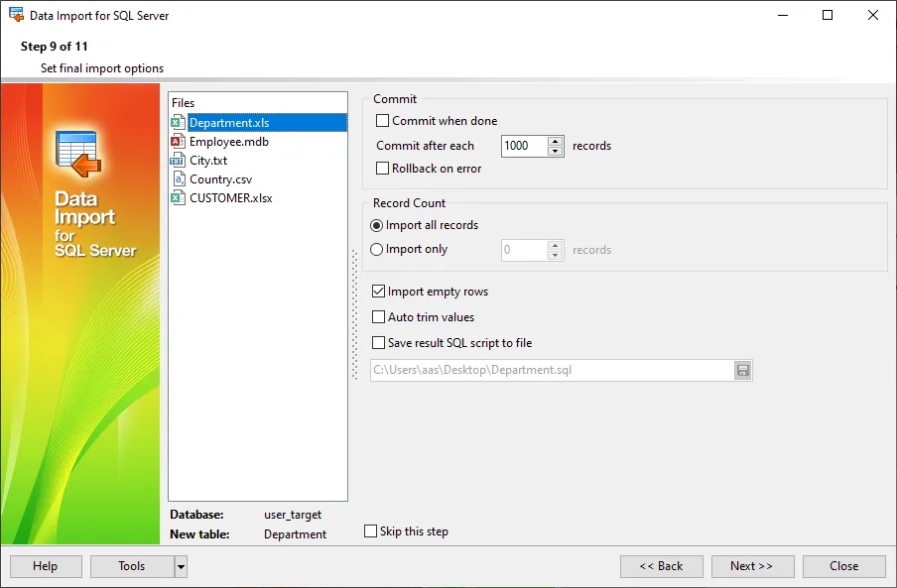Click the Data Import logo in the left banner
The height and width of the screenshot is (588, 897).
click(x=78, y=154)
